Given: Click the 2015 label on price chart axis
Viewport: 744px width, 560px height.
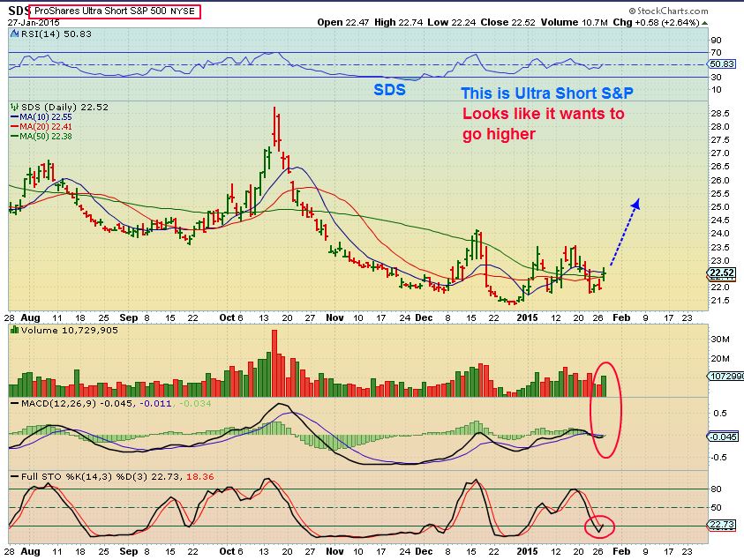Looking at the screenshot, I should (527, 317).
